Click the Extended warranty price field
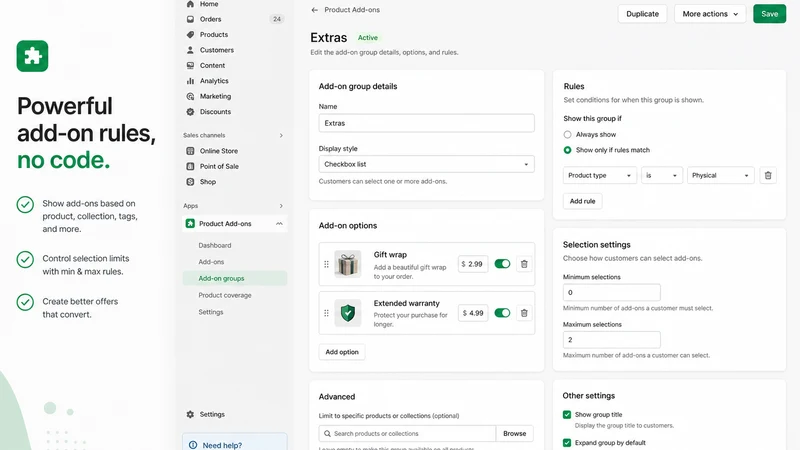The height and width of the screenshot is (450, 800). [473, 313]
